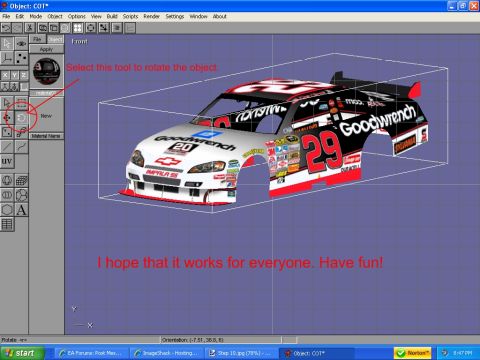Toggle the Arc Rotate circle icon
Image resolution: width=480 pixels, height=360 pixels.
[x=91, y=28]
